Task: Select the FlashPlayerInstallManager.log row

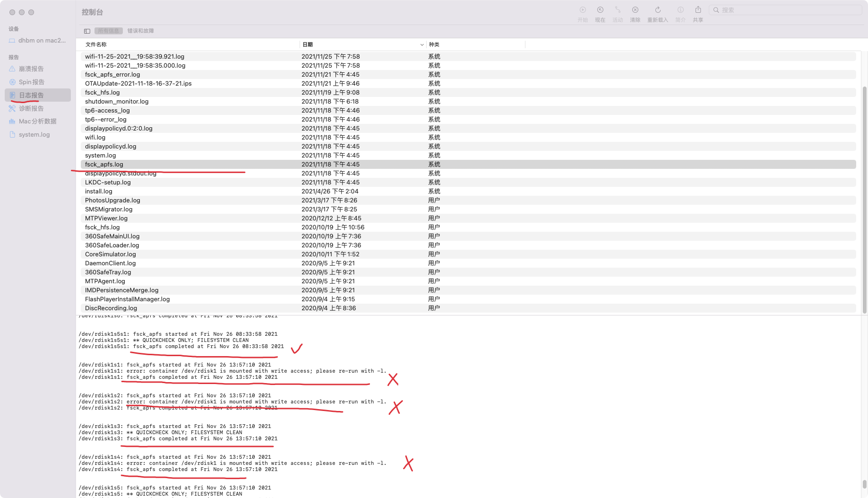Action: click(468, 299)
